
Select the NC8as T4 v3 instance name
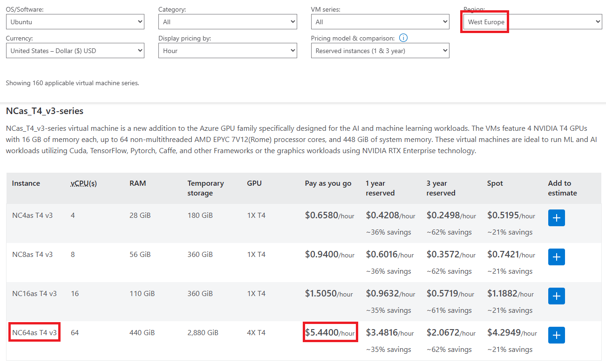point(33,255)
